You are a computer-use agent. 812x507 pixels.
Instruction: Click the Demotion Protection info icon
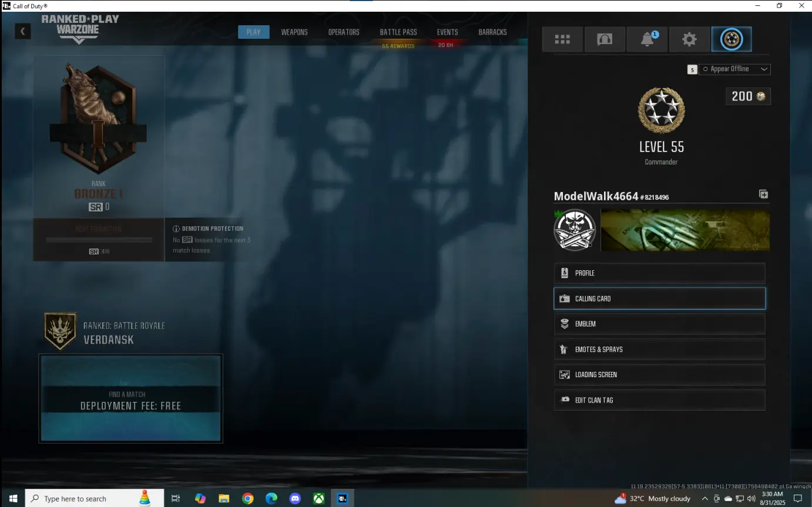176,229
